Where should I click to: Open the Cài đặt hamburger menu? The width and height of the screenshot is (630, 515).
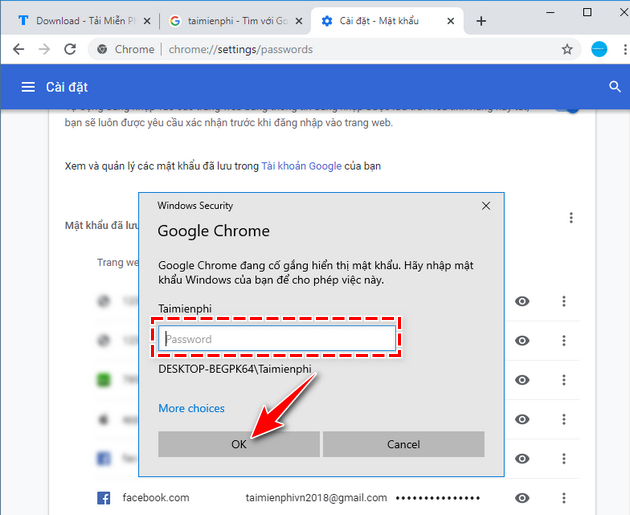28,87
